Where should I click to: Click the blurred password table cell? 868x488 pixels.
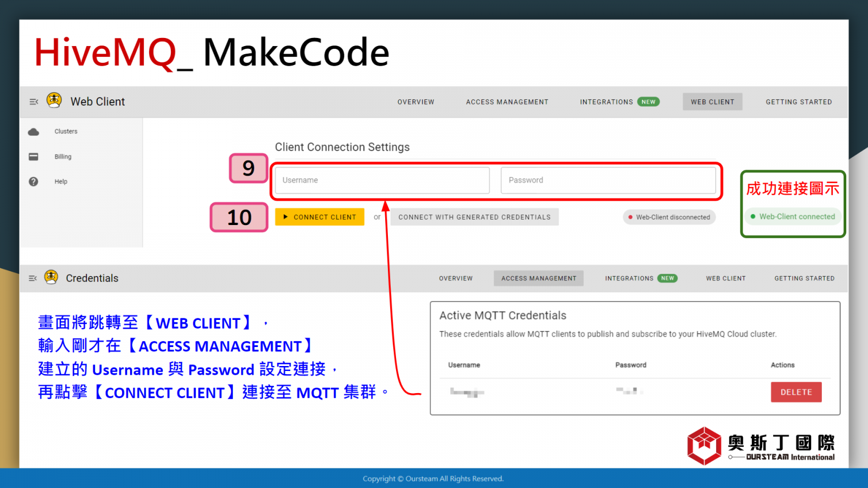629,390
